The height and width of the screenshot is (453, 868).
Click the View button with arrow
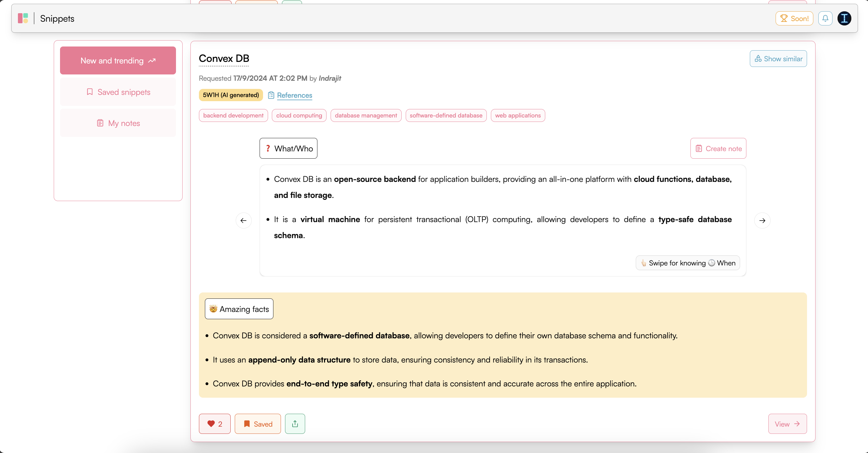coord(787,424)
